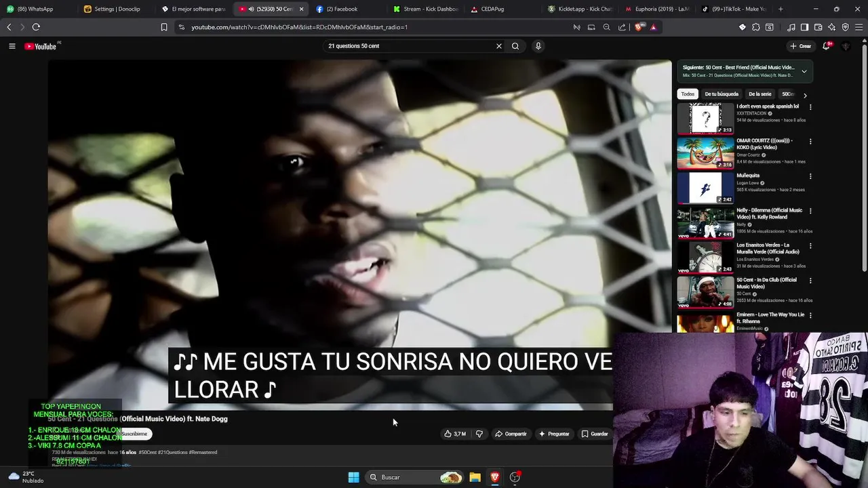Viewport: 868px width, 488px height.
Task: Select the De tu búsqueda chip
Action: [722, 94]
